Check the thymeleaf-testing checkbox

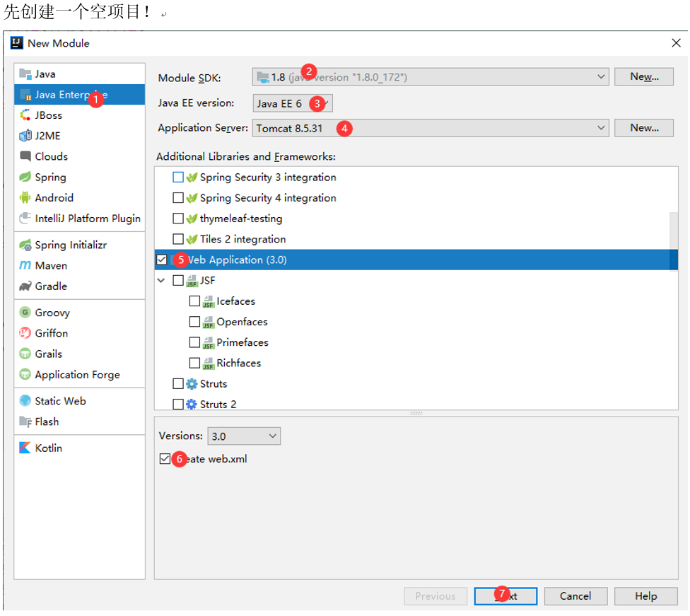[x=178, y=219]
